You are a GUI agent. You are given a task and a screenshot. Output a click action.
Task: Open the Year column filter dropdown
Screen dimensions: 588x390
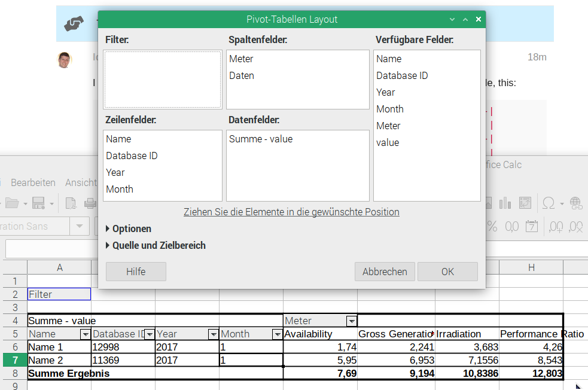[x=214, y=334]
